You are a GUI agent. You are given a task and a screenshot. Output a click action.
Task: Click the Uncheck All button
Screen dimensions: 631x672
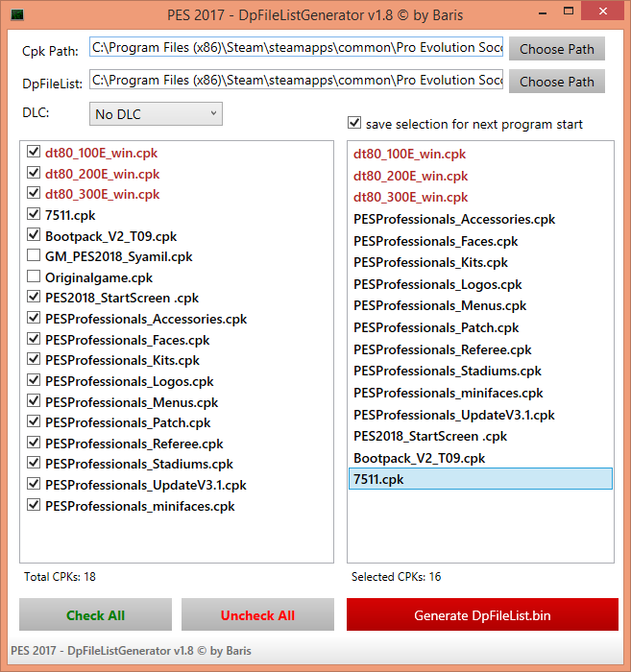click(x=257, y=614)
